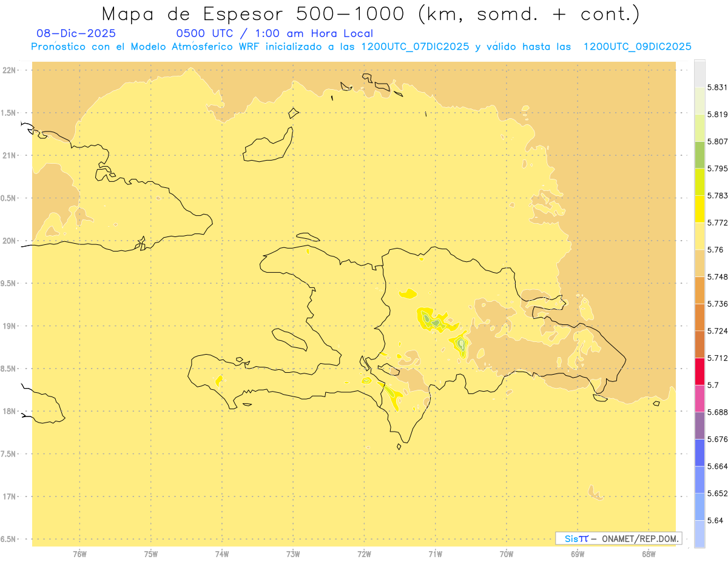This screenshot has width=728, height=562.
Task: Select the 'ONAMET/REP.DOM.' credit label
Action: 639,538
